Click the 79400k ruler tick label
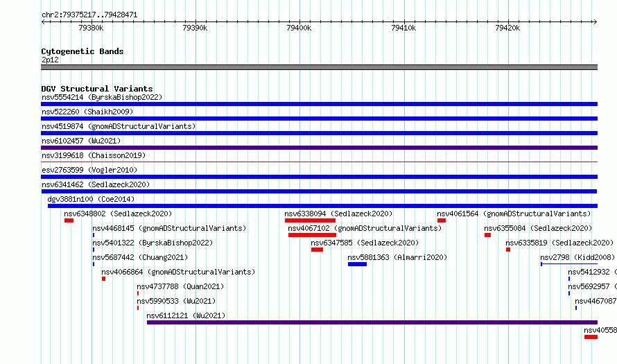Screen dimensions: 617x364 [299, 28]
